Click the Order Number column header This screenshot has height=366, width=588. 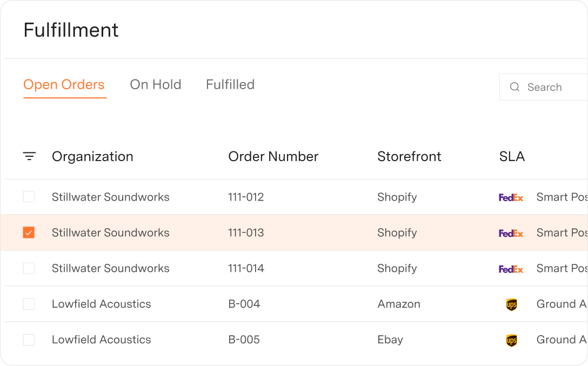pyautogui.click(x=273, y=157)
